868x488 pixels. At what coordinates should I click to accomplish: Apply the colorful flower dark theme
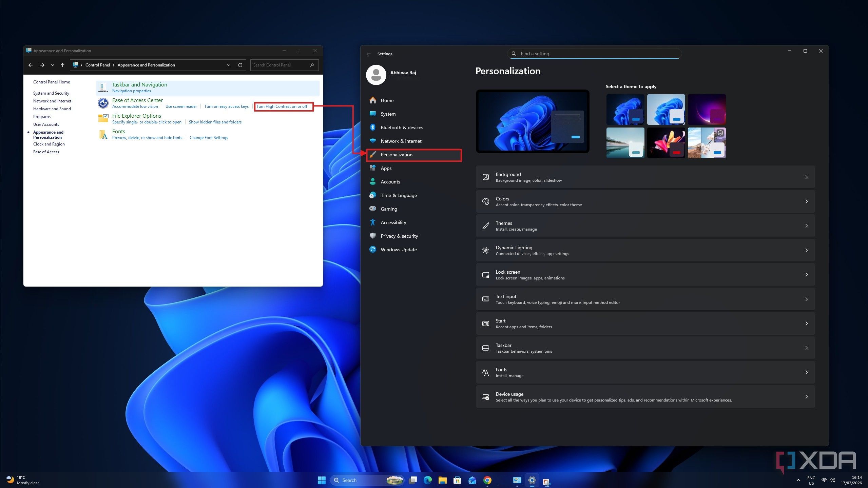pos(666,143)
